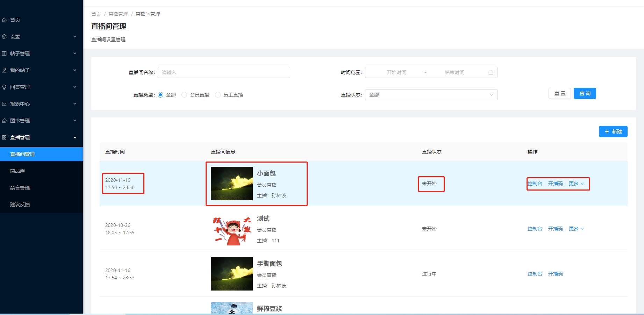The height and width of the screenshot is (315, 644).
Task: Click the 开始时间 date field
Action: [396, 72]
